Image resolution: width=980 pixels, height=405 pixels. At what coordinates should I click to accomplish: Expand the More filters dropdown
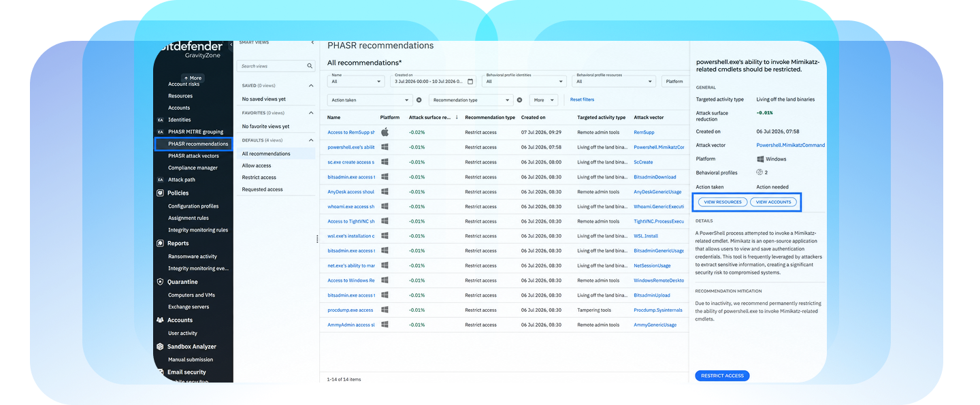(x=544, y=100)
